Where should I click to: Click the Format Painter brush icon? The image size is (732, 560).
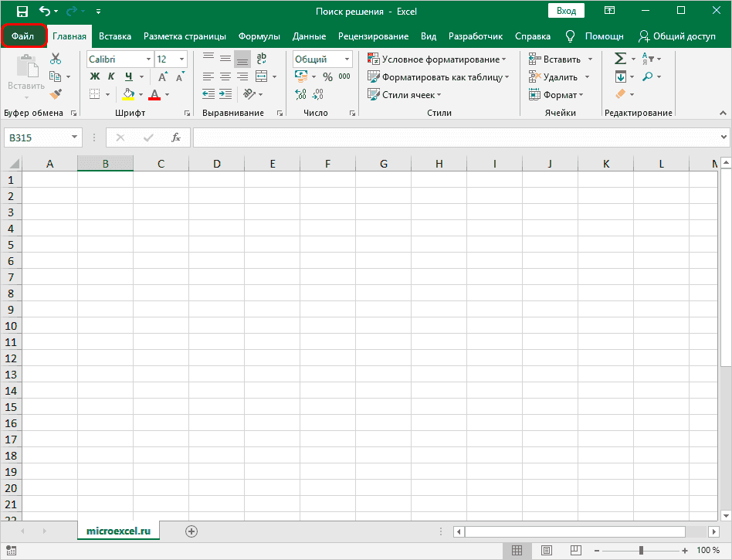[56, 94]
